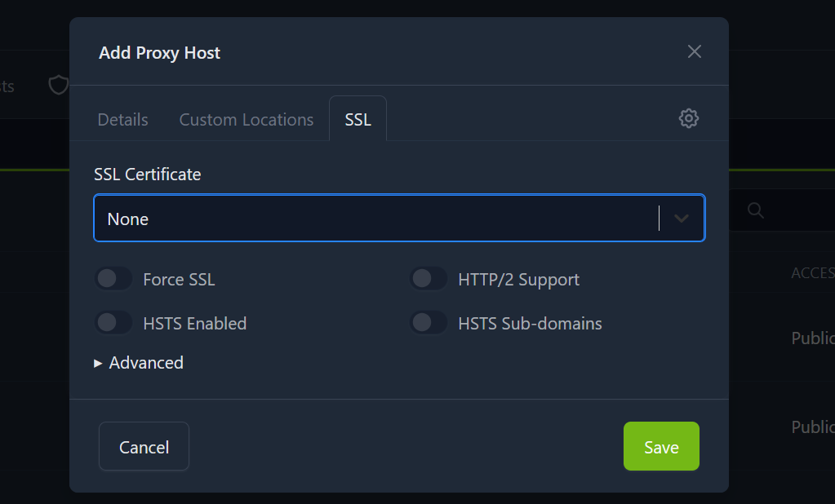Switch to the Details tab
The height and width of the screenshot is (504, 835).
coord(123,119)
